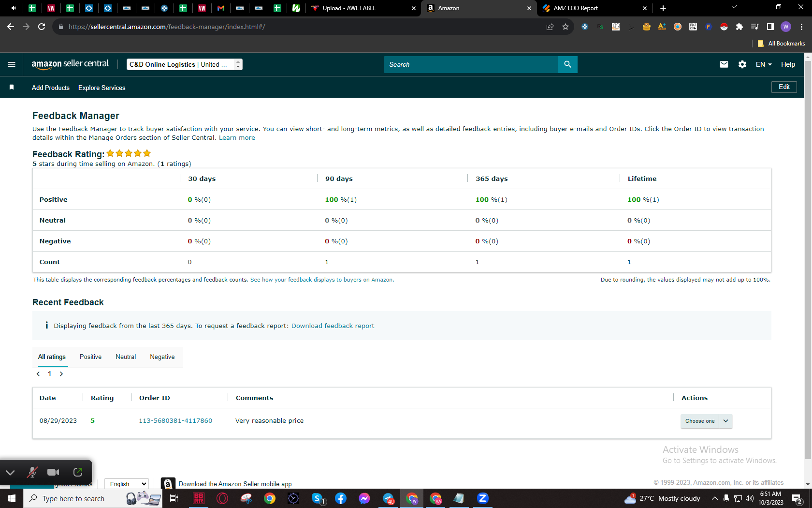Screen dimensions: 812x508
Task: Toggle the camera in the meeting overlay
Action: (53, 472)
